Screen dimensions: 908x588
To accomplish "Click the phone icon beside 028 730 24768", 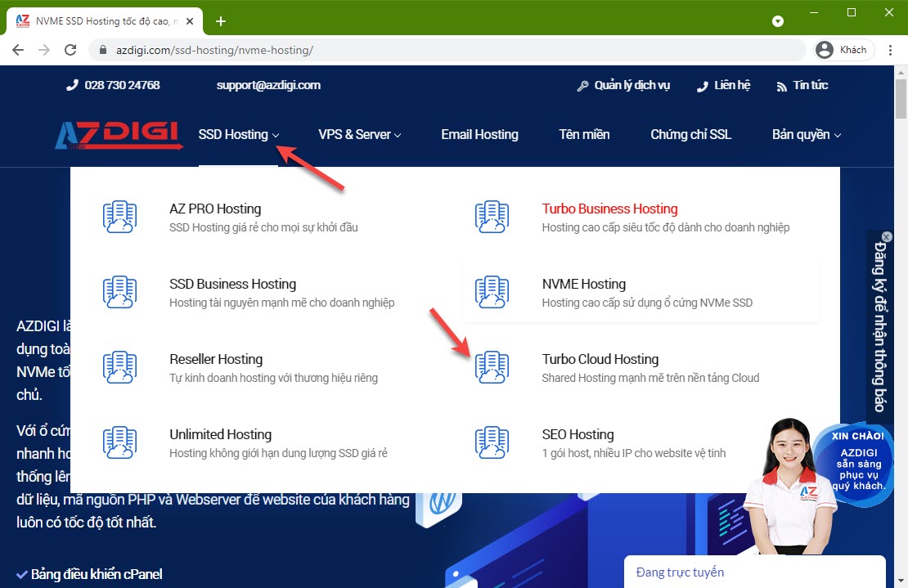I will pyautogui.click(x=72, y=86).
